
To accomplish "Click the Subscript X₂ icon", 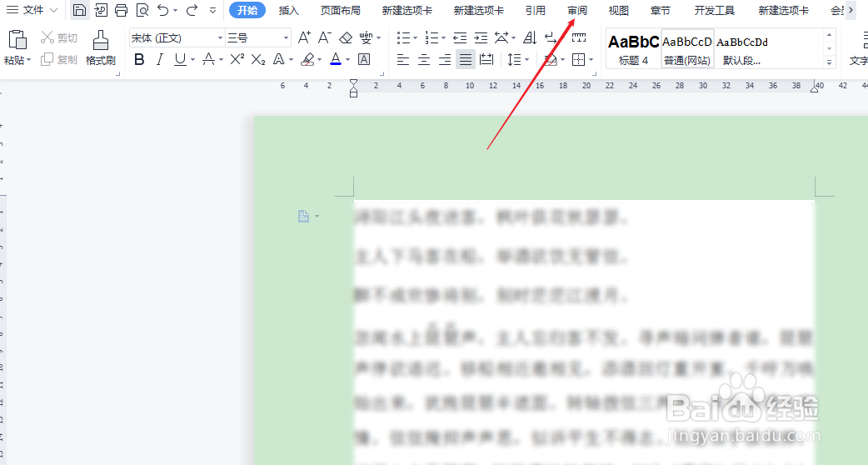I will point(258,59).
